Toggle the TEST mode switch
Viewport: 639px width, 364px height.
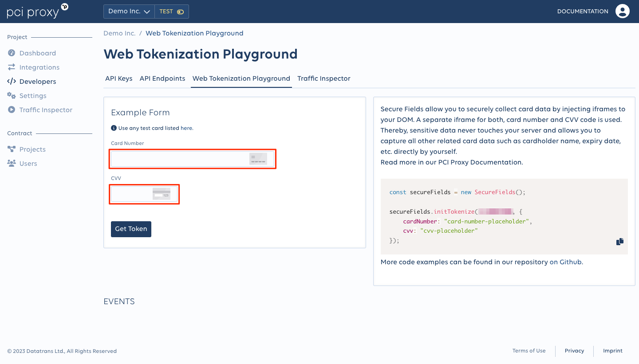pyautogui.click(x=180, y=12)
